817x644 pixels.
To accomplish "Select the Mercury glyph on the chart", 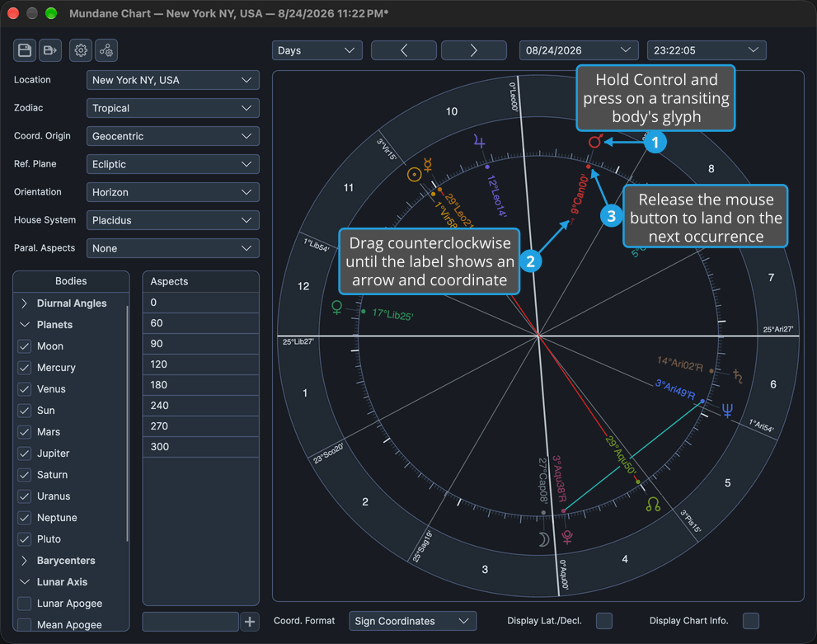I will pyautogui.click(x=428, y=165).
